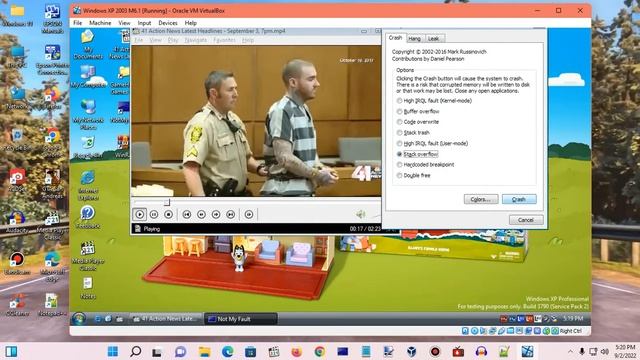This screenshot has height=360, width=640.
Task: Select the High IRQL fault (Kernel-mode) option
Action: click(434, 100)
